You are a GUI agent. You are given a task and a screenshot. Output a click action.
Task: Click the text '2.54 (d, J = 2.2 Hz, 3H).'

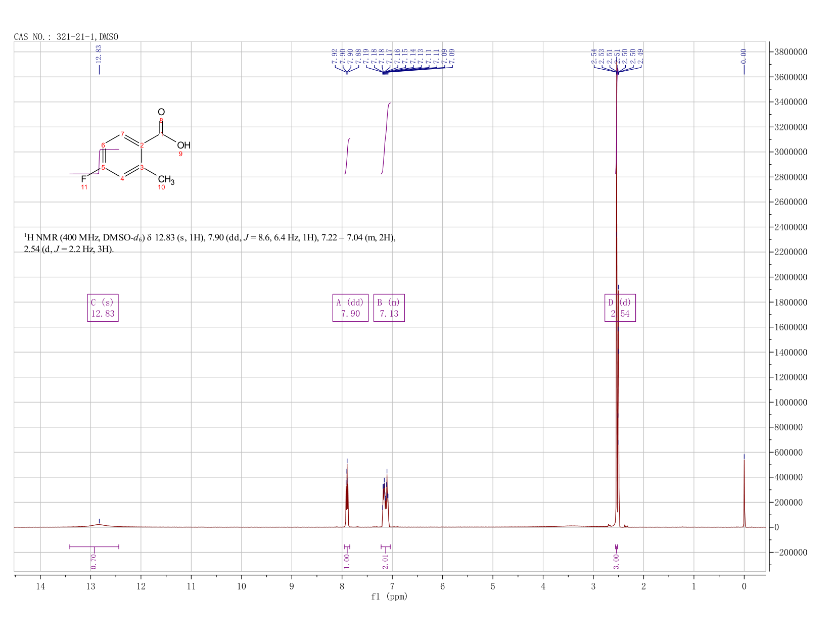point(69,250)
